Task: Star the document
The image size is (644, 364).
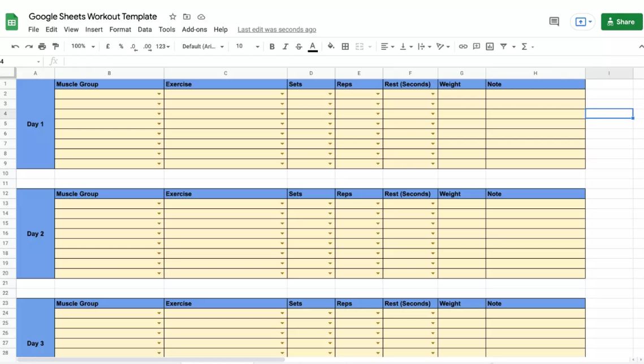Action: point(172,17)
